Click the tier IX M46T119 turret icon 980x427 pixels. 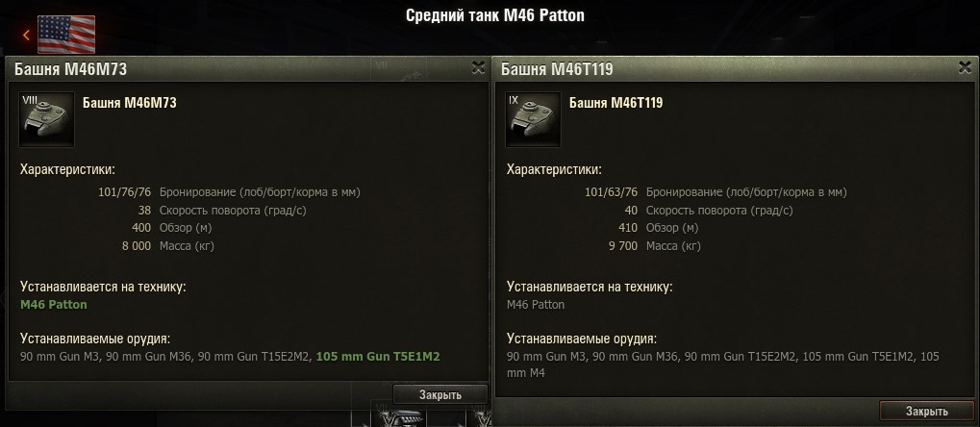point(533,119)
